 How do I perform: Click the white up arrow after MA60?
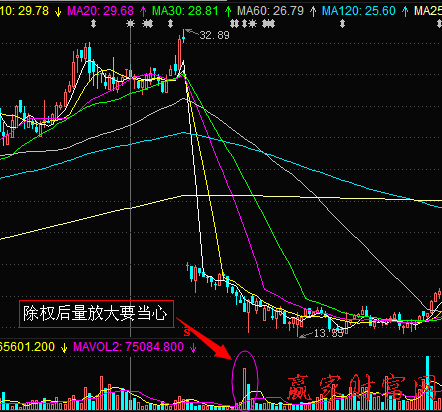[x=313, y=12]
